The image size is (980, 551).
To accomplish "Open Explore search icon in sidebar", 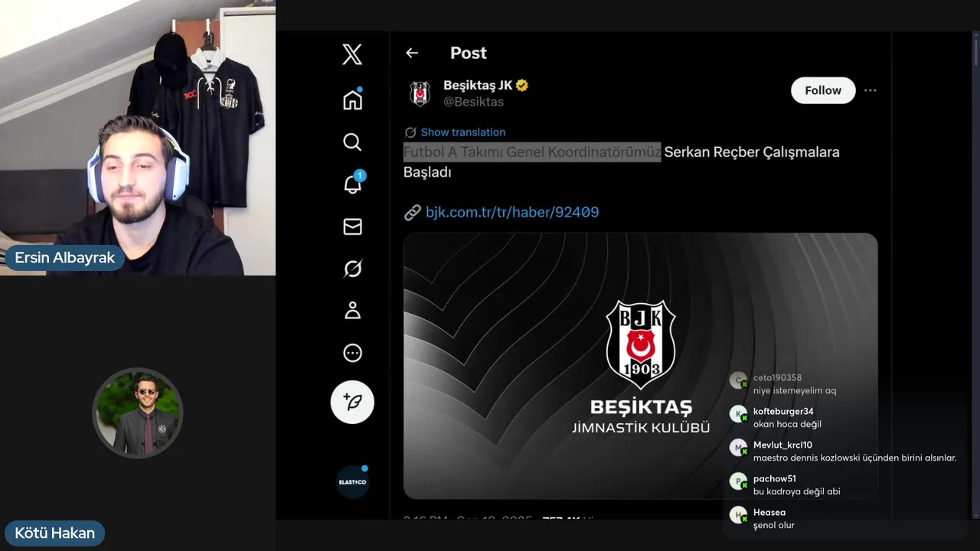I will pyautogui.click(x=352, y=142).
